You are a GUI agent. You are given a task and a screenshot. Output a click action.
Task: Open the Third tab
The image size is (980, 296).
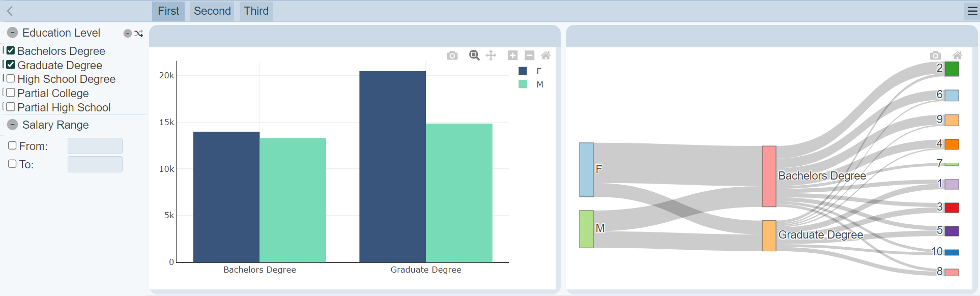255,11
